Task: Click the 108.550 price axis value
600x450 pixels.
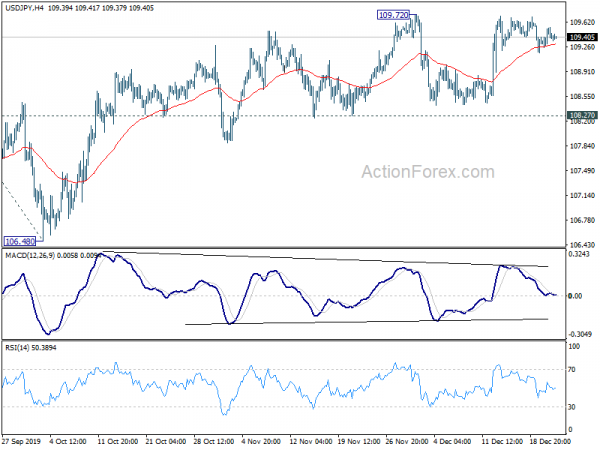Action: click(583, 97)
